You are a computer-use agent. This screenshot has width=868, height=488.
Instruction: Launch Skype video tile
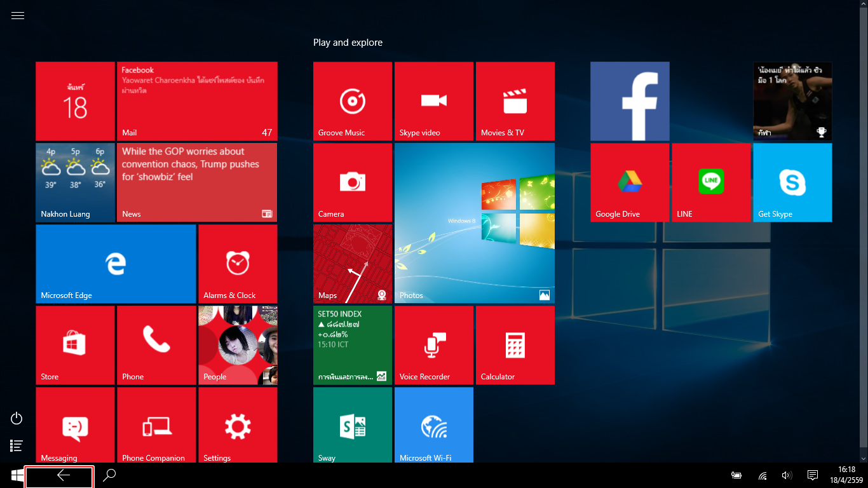click(434, 101)
